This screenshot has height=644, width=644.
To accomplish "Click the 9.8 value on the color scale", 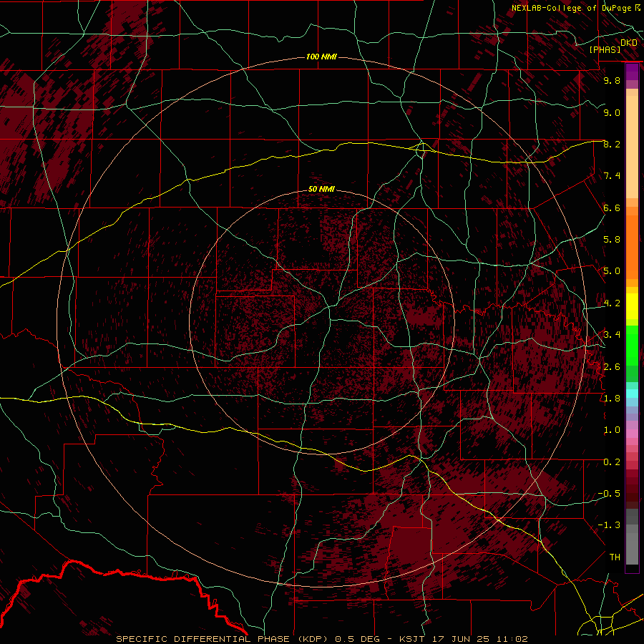I will pyautogui.click(x=612, y=80).
